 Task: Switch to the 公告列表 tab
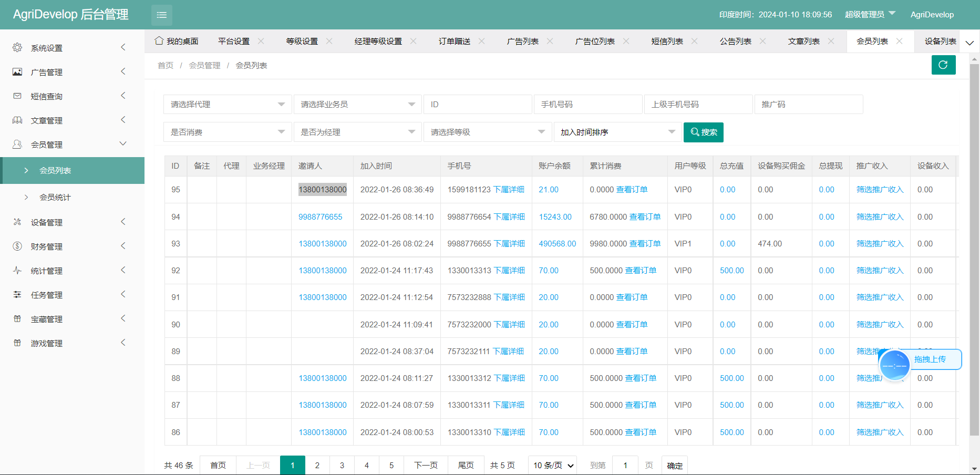[735, 41]
